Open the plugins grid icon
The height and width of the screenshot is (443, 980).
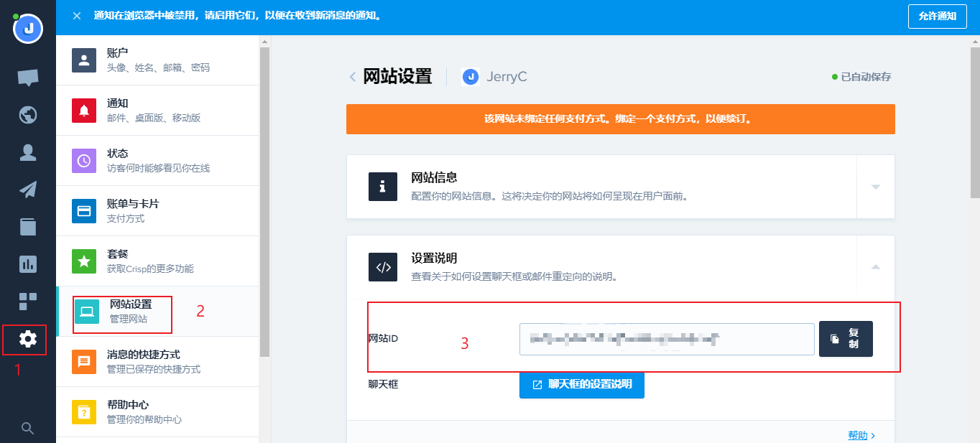click(x=27, y=302)
